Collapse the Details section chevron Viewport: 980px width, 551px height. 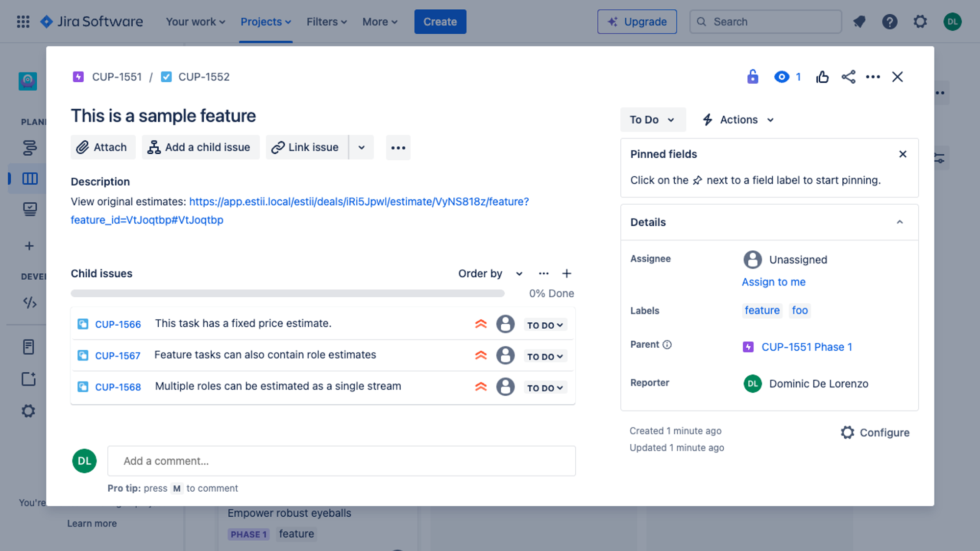(x=900, y=222)
